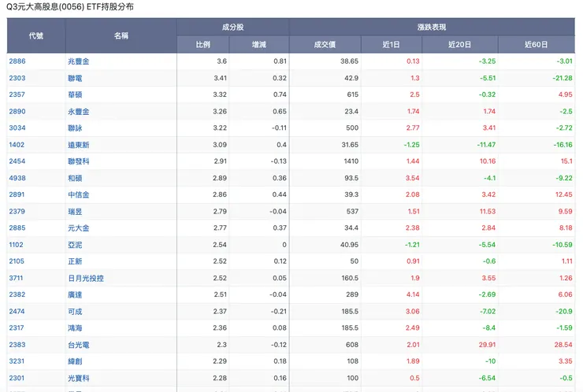Open stock code link 2474

click(x=17, y=312)
